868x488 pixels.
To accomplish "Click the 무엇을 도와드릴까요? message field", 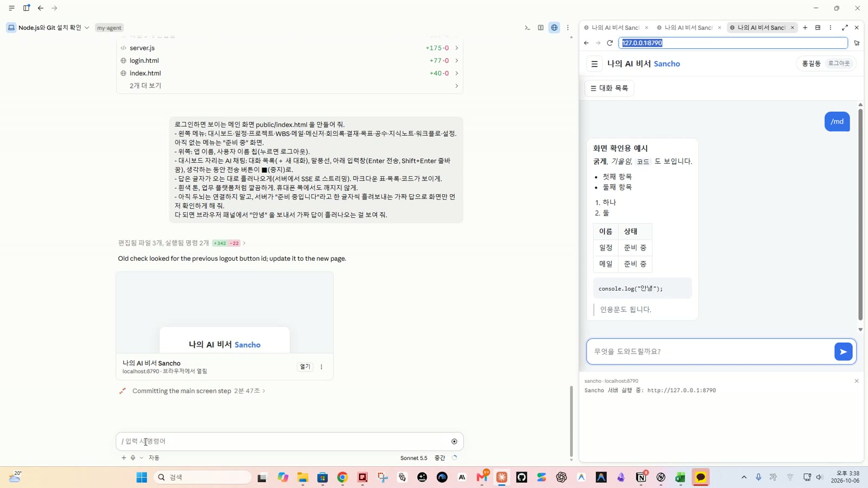I will click(x=710, y=351).
